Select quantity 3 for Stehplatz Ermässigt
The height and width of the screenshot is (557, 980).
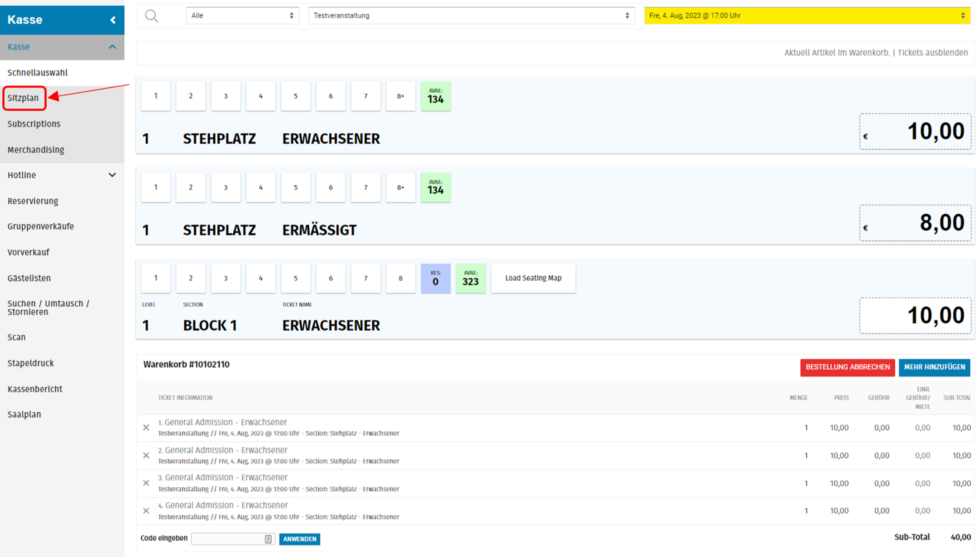tap(226, 188)
